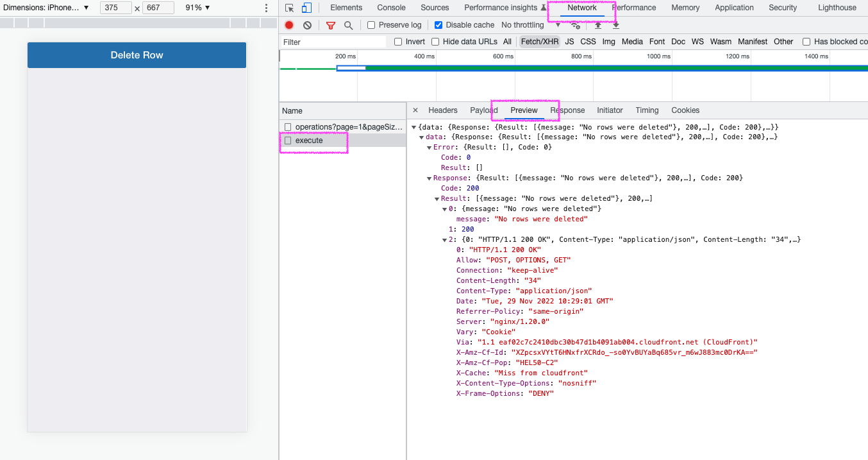Open the Application tab
The height and width of the screenshot is (460, 868).
tap(734, 8)
